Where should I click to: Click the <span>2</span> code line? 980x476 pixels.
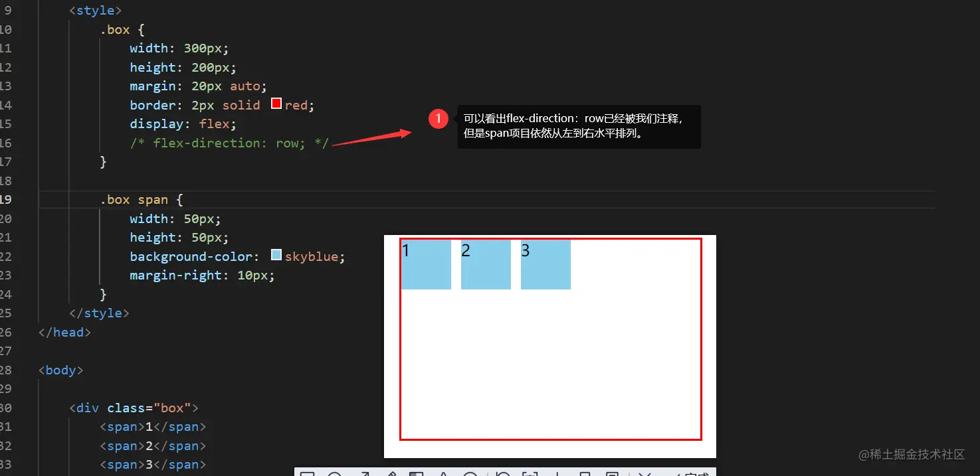pyautogui.click(x=153, y=446)
